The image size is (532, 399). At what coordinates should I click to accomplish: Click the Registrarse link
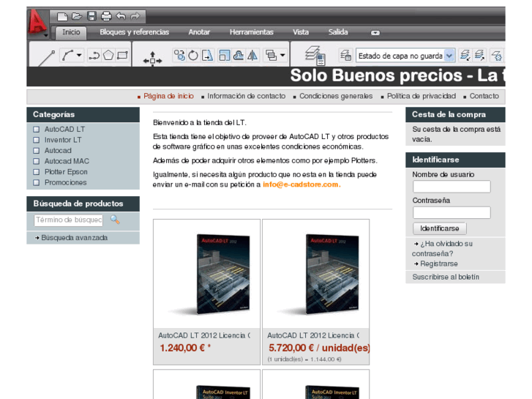(x=439, y=264)
